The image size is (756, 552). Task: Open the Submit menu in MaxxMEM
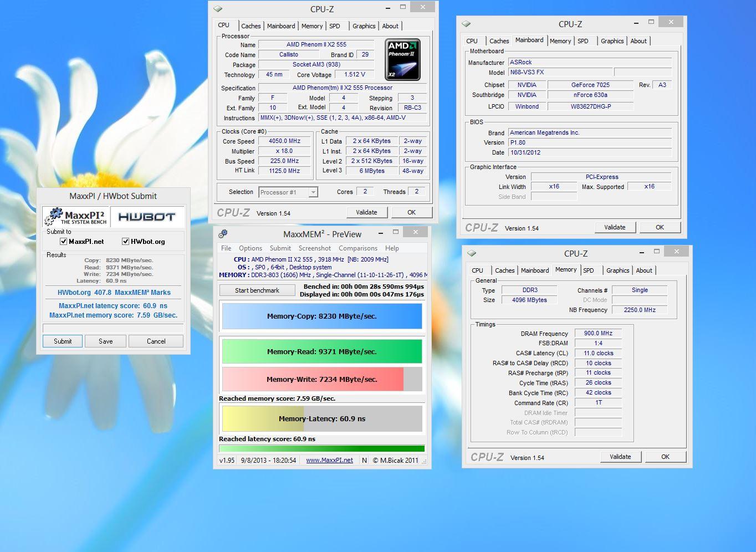point(280,248)
